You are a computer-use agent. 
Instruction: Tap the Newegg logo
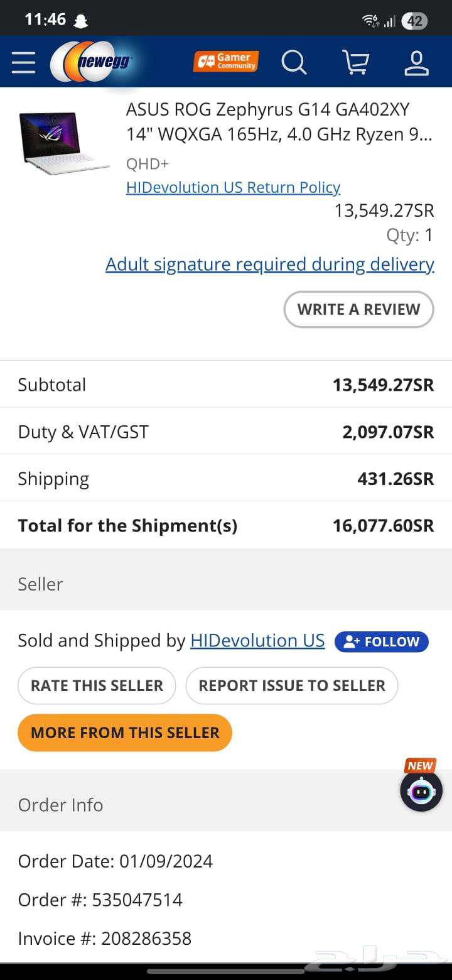(x=92, y=62)
